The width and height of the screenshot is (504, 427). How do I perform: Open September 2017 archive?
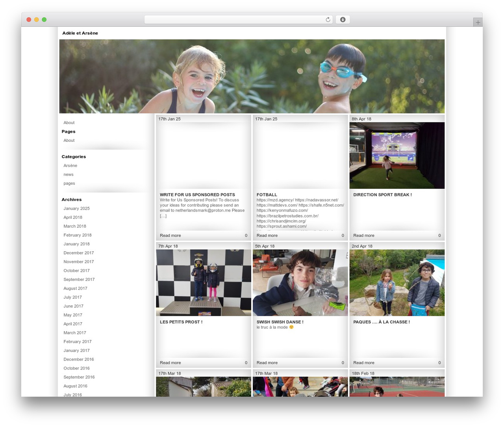pos(79,279)
